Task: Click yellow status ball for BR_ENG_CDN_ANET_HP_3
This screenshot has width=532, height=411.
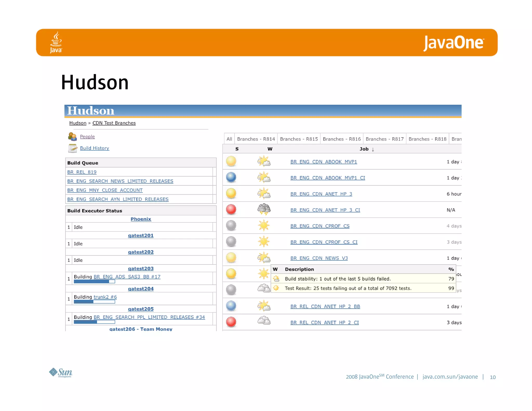Action: [231, 194]
